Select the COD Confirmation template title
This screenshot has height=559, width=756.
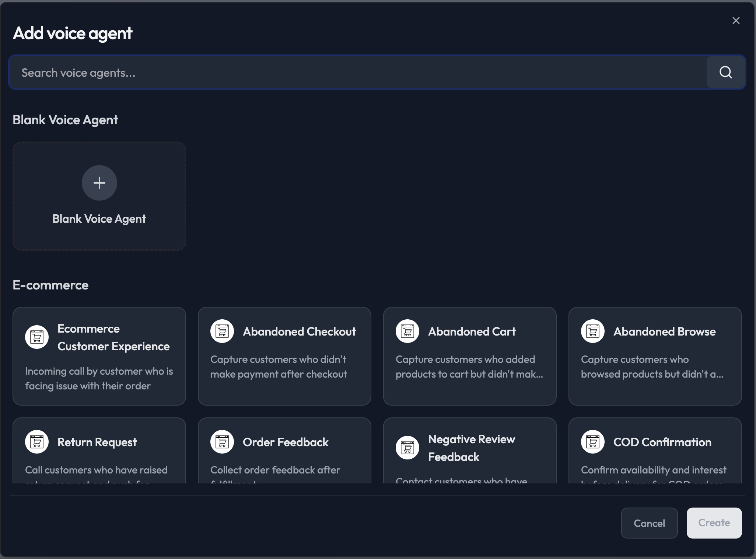point(662,442)
